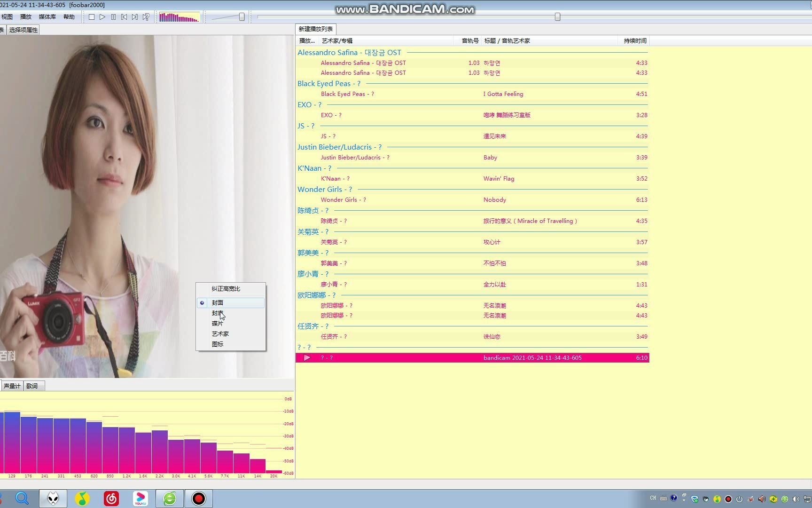Click the Alessandro Safina group header
Viewport: 812px width, 508px height.
click(x=472, y=53)
